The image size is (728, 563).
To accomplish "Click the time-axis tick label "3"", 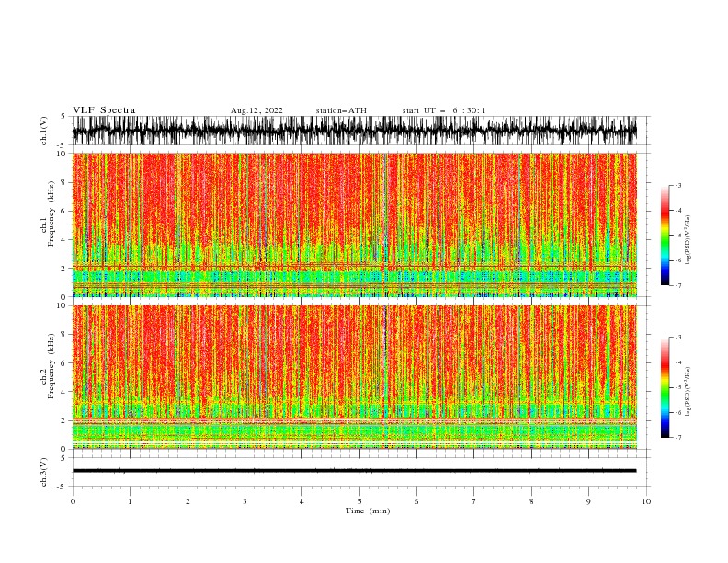I will pyautogui.click(x=245, y=501).
